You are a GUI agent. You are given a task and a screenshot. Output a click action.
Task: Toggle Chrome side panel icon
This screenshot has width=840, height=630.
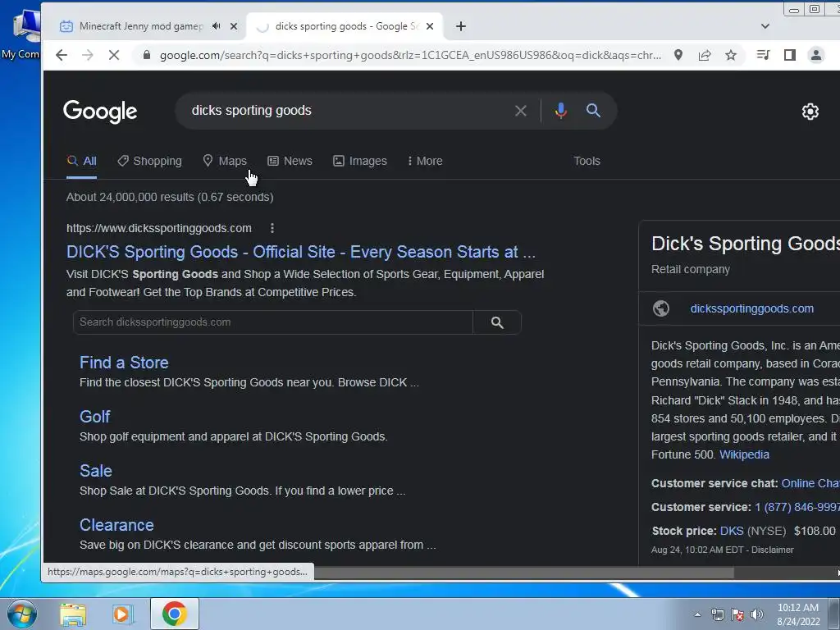790,55
